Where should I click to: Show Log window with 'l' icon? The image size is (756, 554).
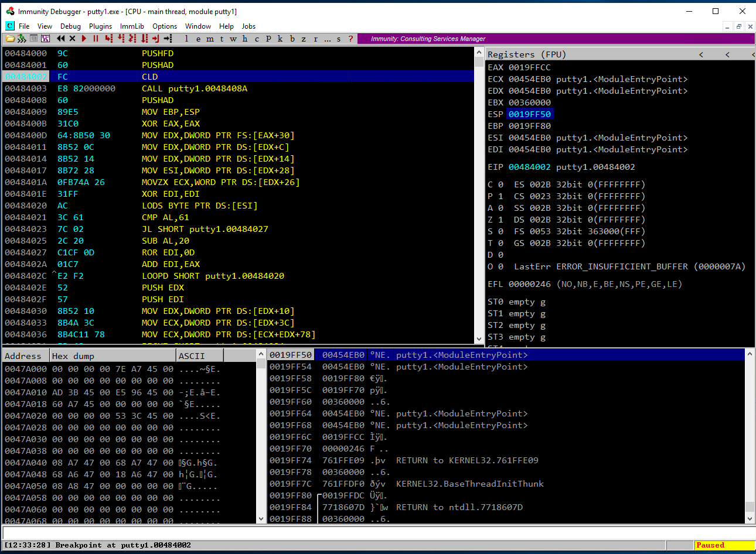186,39
